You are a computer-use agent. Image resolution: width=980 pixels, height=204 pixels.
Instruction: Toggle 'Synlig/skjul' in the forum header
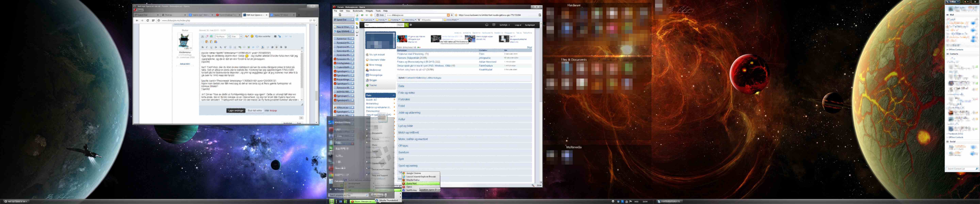(x=530, y=25)
